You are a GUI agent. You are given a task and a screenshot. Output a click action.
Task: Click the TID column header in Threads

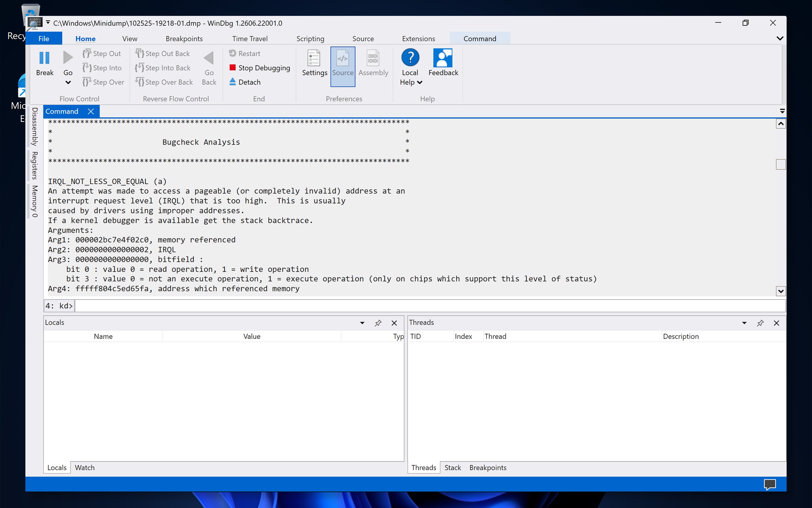click(431, 336)
